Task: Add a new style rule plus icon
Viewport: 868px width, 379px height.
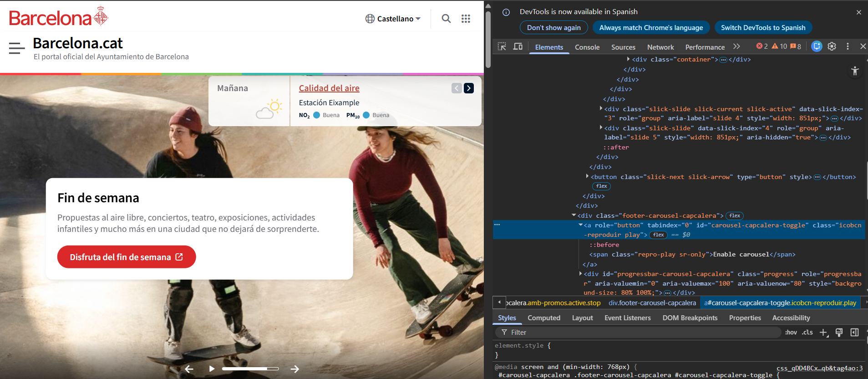Action: (x=823, y=333)
